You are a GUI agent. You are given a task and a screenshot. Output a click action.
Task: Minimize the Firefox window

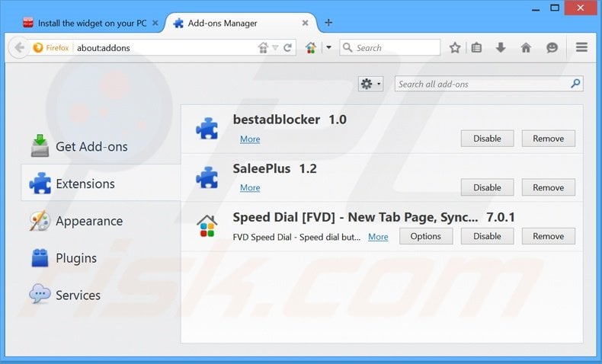tap(536, 8)
